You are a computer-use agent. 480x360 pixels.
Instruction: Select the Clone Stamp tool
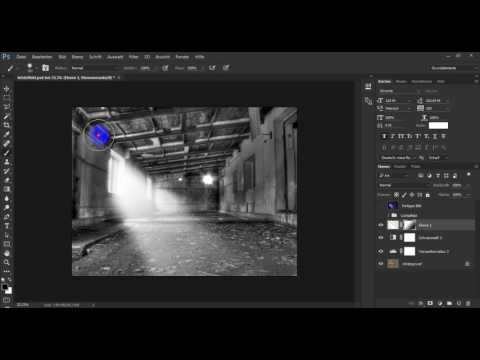(x=6, y=162)
